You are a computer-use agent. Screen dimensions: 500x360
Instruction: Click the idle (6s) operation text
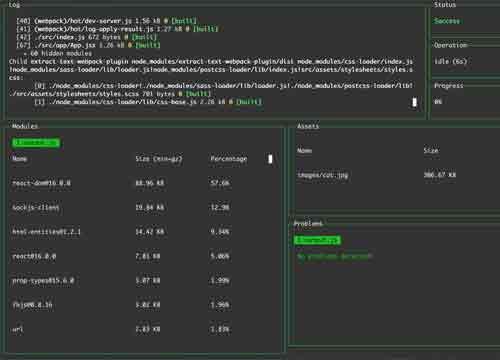click(x=450, y=61)
